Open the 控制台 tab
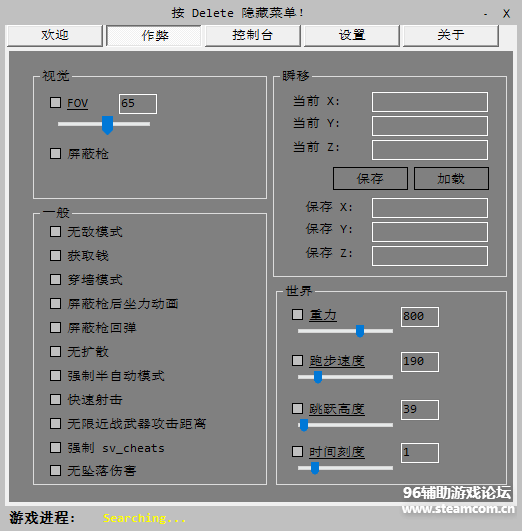 coord(252,35)
